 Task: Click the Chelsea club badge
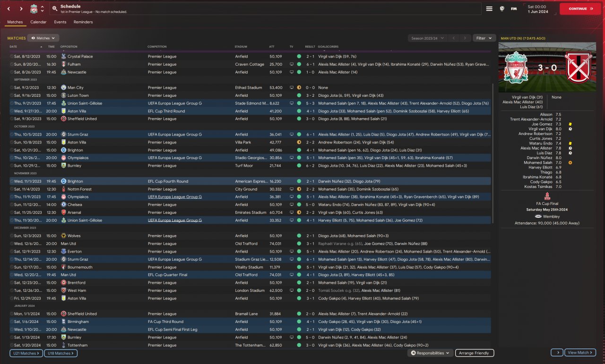pyautogui.click(x=63, y=205)
